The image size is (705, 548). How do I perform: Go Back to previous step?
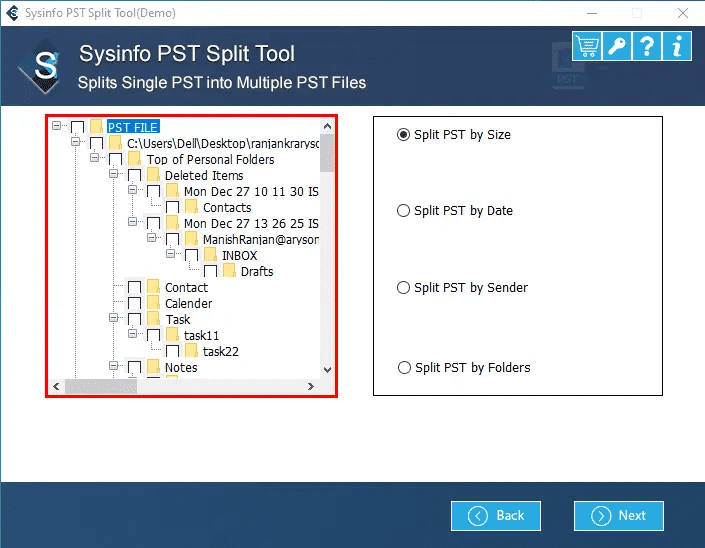[x=495, y=516]
